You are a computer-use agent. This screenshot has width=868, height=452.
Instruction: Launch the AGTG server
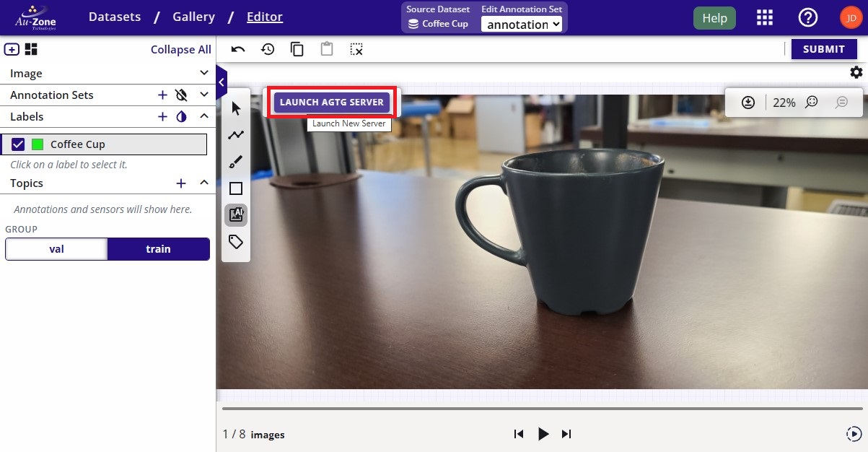point(332,103)
